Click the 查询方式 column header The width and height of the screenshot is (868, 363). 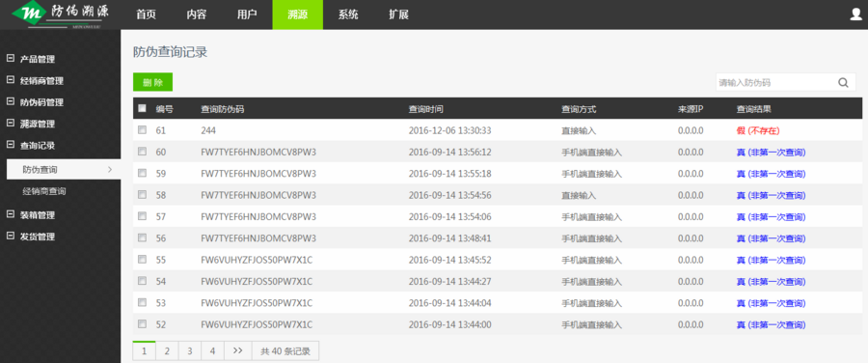[x=579, y=109]
